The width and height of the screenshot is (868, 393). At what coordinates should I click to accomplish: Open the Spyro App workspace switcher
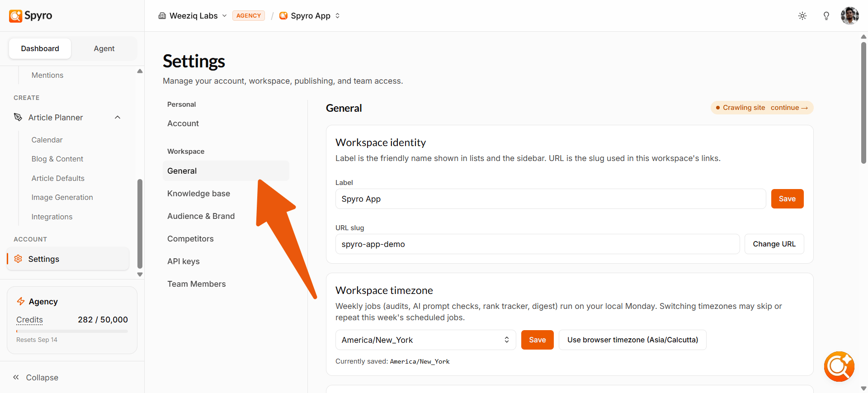coord(310,16)
